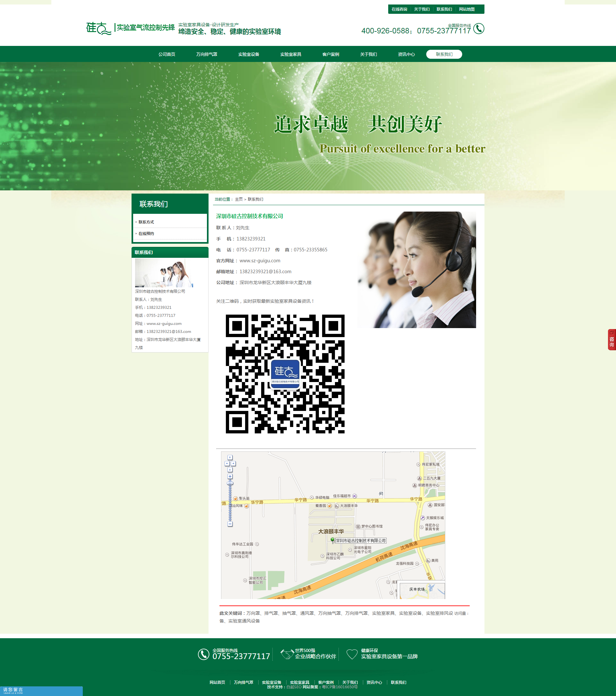Click the 天猴娱乐城 map icon
Screen dimensions: 616x696
pyautogui.click(x=422, y=518)
